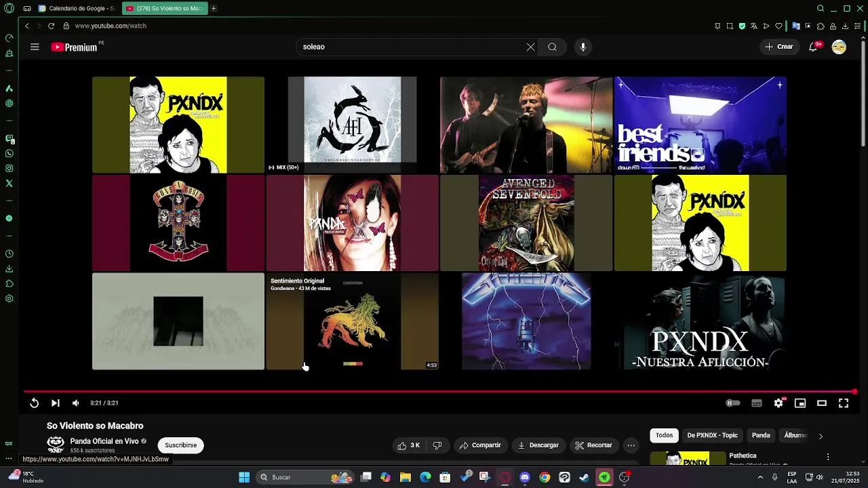View site security lock info
Image resolution: width=868 pixels, height=488 pixels.
point(66,26)
